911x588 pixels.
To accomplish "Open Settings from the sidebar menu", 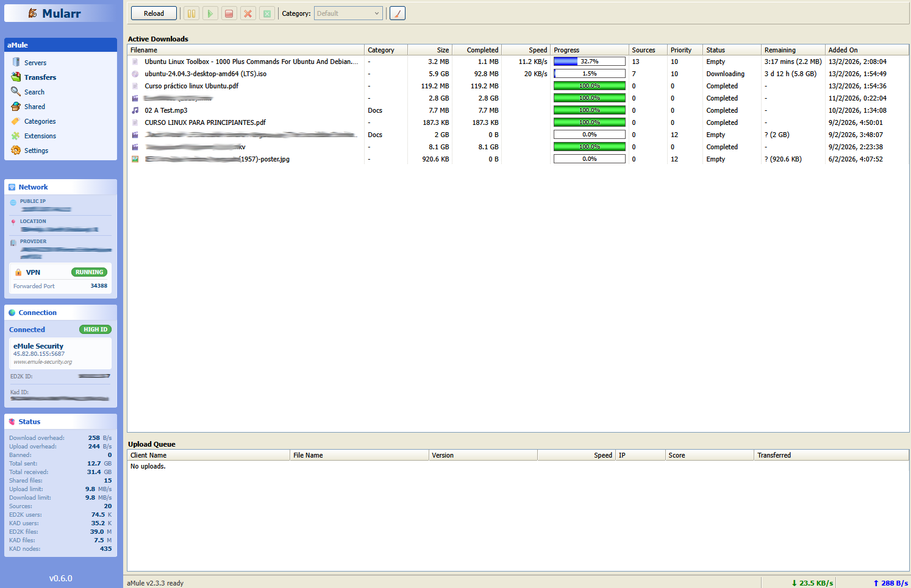I will coord(36,151).
